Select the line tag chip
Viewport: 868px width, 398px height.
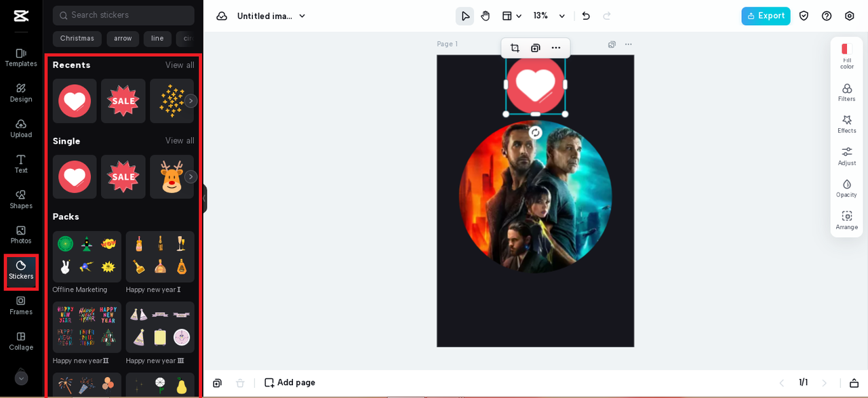point(157,39)
